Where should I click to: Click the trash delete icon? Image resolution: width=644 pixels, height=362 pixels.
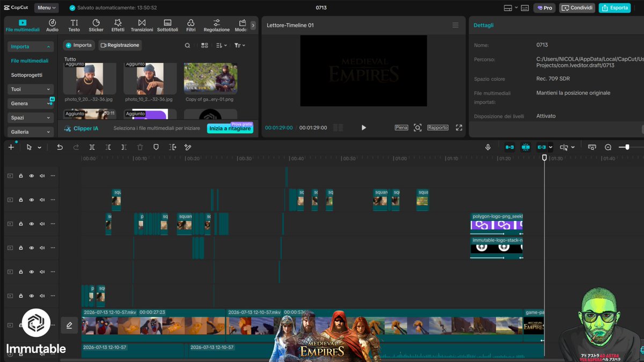click(140, 147)
